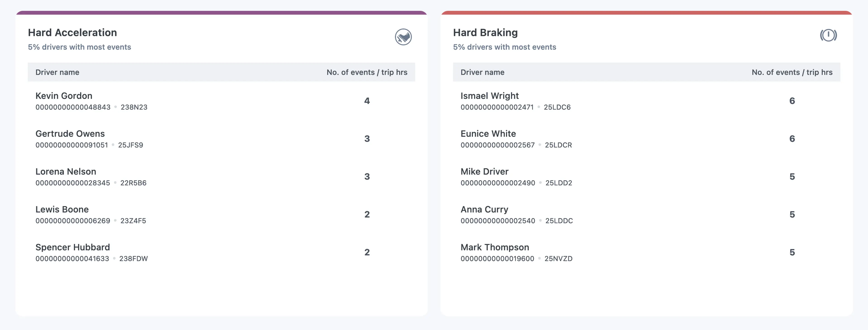This screenshot has height=330, width=868.
Task: Click the Hard Acceleration pedal icon
Action: [403, 37]
